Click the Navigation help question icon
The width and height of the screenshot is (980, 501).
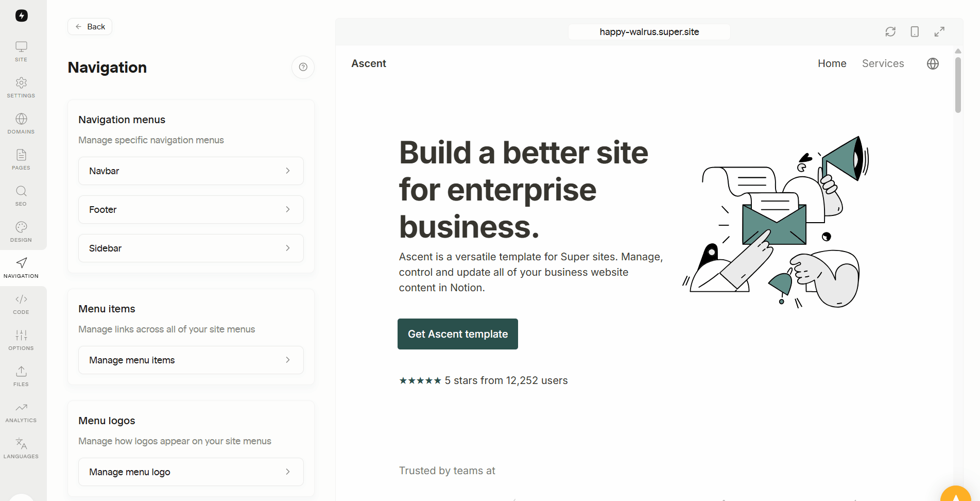coord(303,67)
